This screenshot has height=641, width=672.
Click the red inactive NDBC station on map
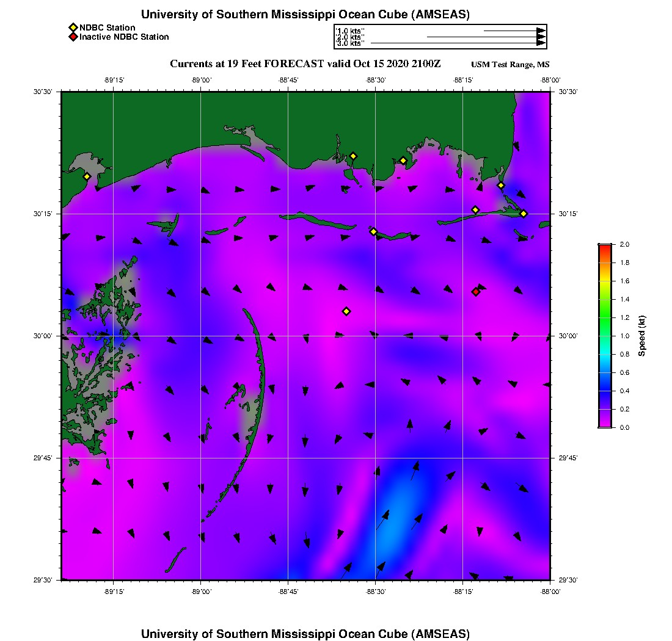click(475, 292)
